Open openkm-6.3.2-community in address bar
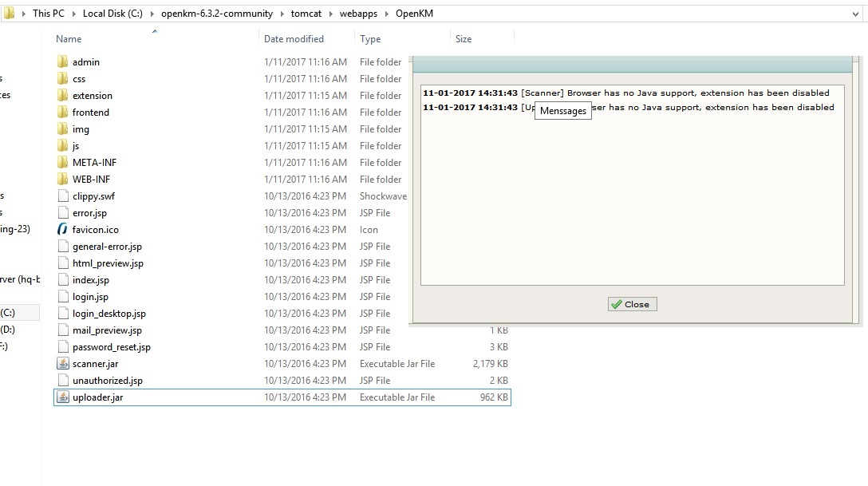868x486 pixels. coord(216,14)
